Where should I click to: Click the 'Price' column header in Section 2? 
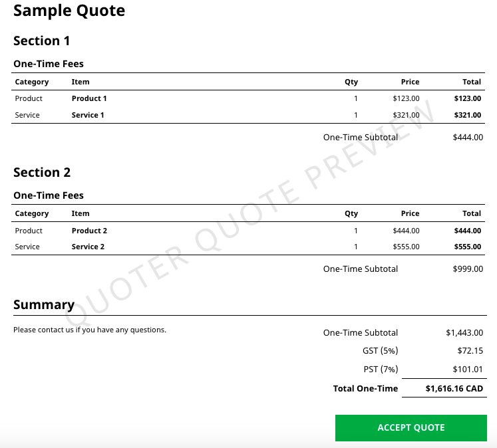pos(410,213)
